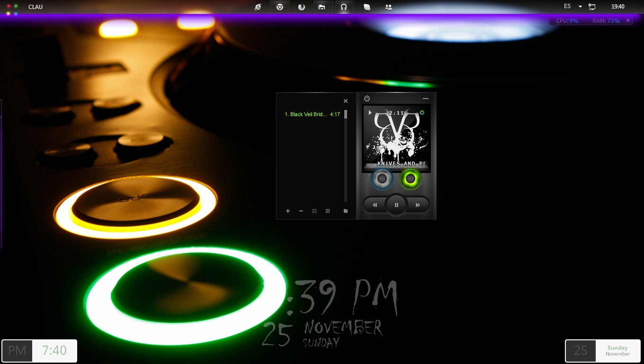Skip to the next track

418,205
